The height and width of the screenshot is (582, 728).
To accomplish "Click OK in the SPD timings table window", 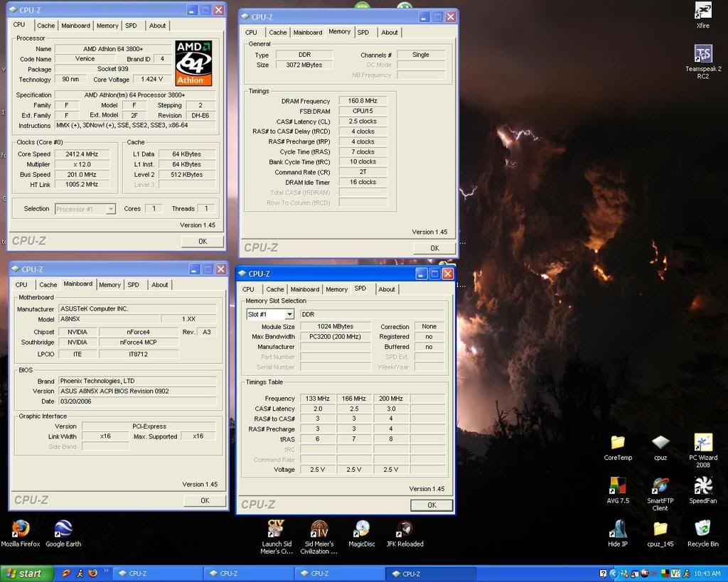I will tap(432, 505).
